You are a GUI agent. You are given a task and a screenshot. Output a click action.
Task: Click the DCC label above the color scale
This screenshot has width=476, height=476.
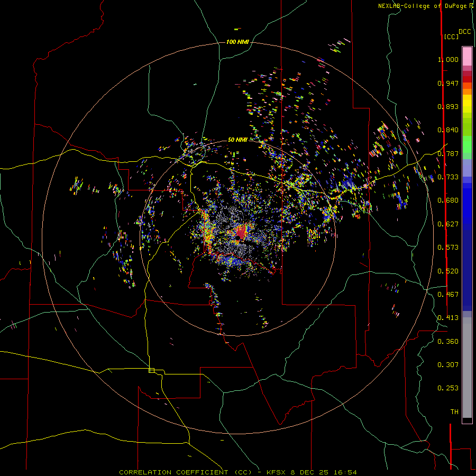pyautogui.click(x=465, y=32)
